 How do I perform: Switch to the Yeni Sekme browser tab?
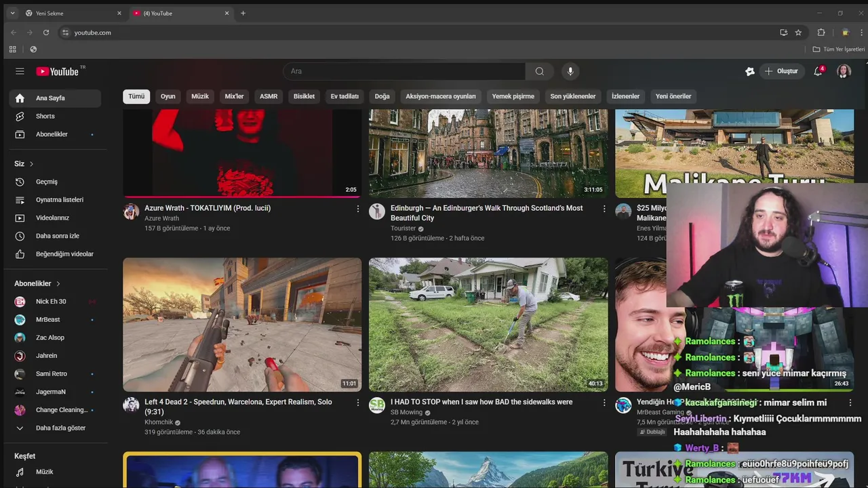coord(73,14)
